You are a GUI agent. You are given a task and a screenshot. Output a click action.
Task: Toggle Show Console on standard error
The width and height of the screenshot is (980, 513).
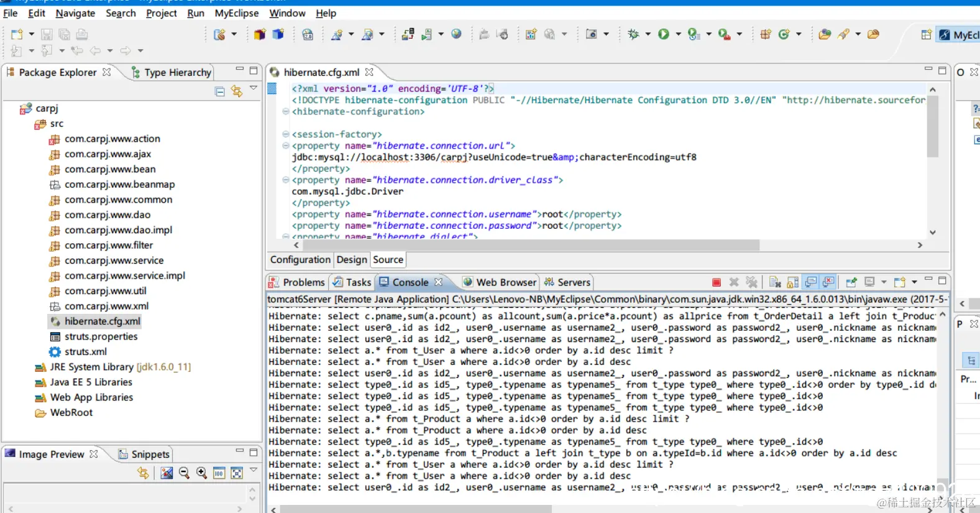click(x=828, y=282)
